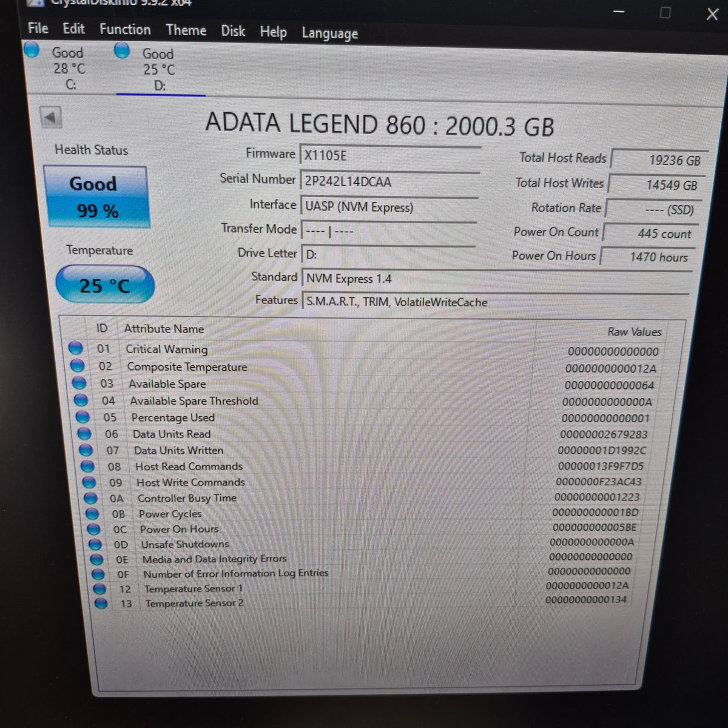Open the Language menu

click(x=330, y=33)
